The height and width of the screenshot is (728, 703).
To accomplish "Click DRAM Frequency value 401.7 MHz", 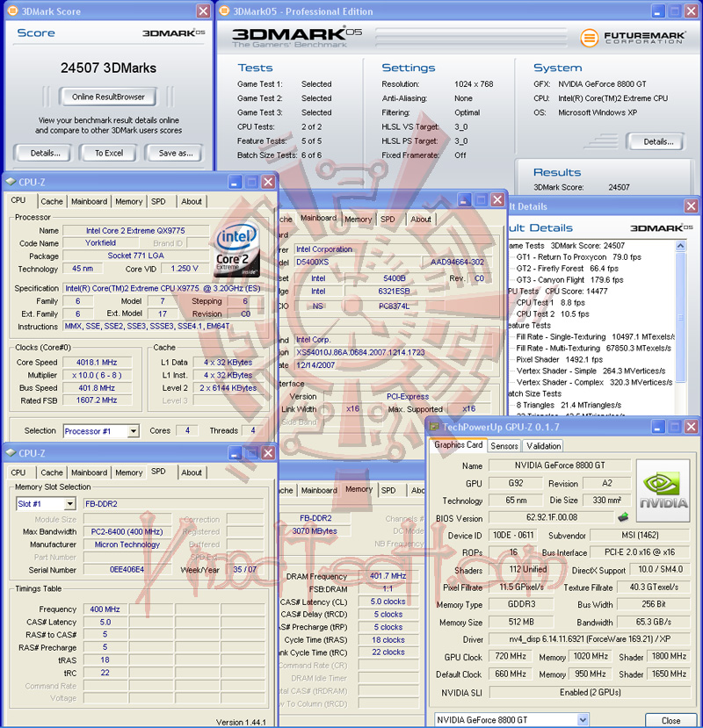I will click(x=388, y=576).
